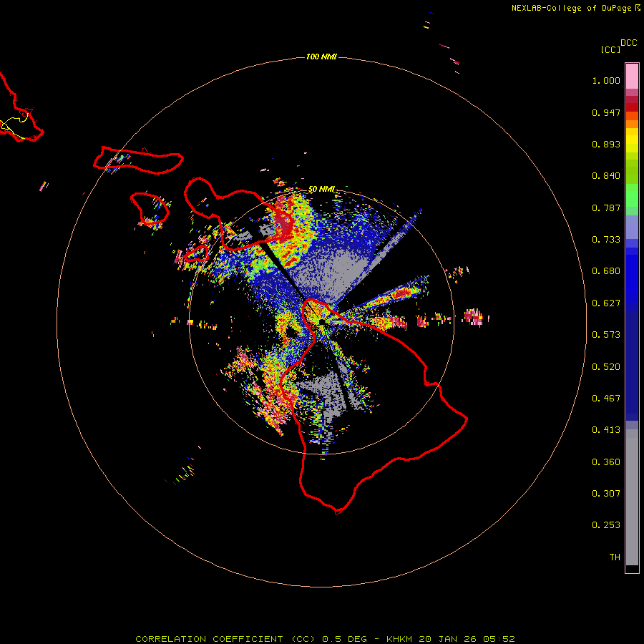Screen dimensions: 644x644
Task: Click the 0.253 legend value
Action: click(x=606, y=525)
